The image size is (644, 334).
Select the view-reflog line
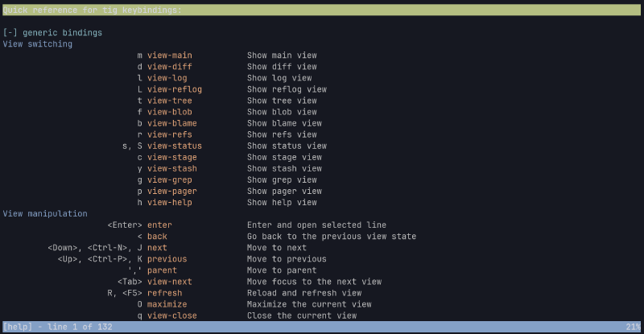click(174, 89)
